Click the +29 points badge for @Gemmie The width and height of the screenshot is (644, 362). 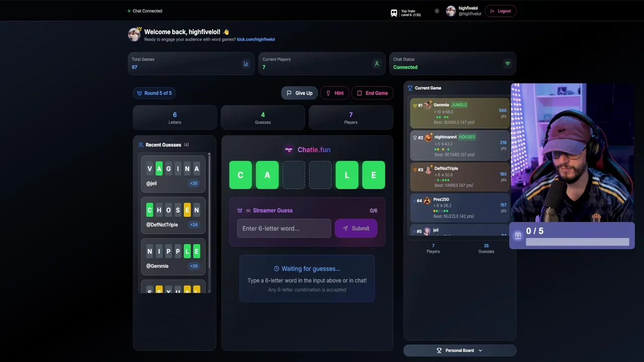point(194,266)
